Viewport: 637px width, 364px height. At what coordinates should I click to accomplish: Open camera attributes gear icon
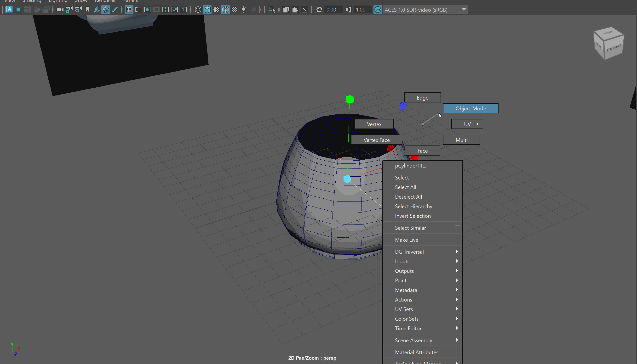(x=78, y=10)
